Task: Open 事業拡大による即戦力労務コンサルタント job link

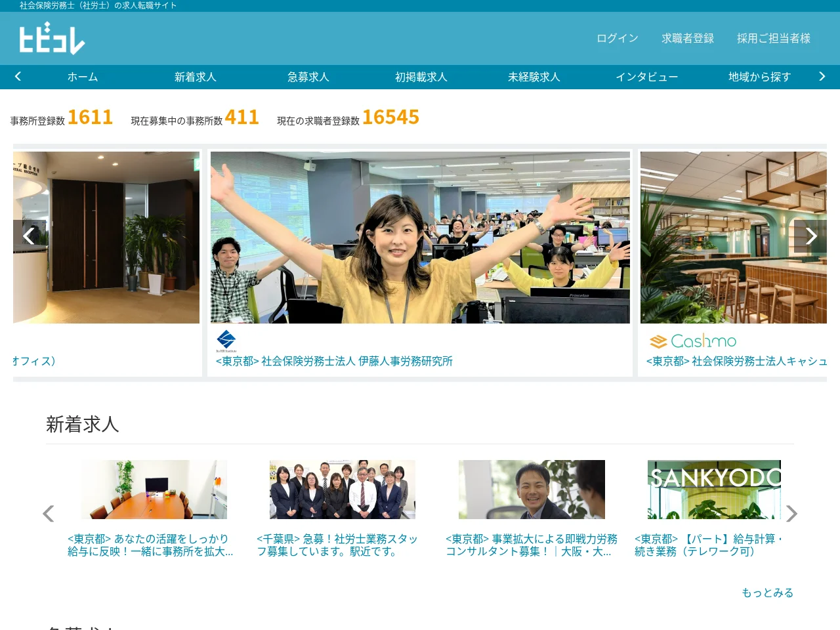Action: click(532, 545)
